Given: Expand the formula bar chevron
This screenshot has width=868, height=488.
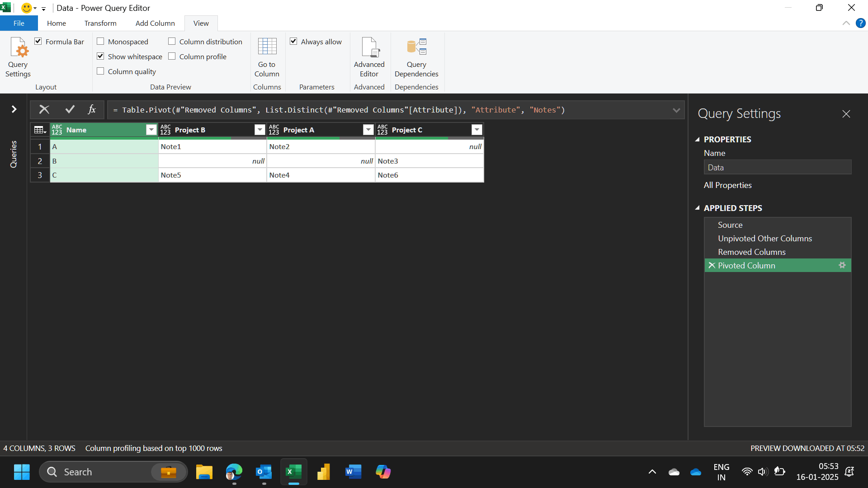Looking at the screenshot, I should point(676,110).
